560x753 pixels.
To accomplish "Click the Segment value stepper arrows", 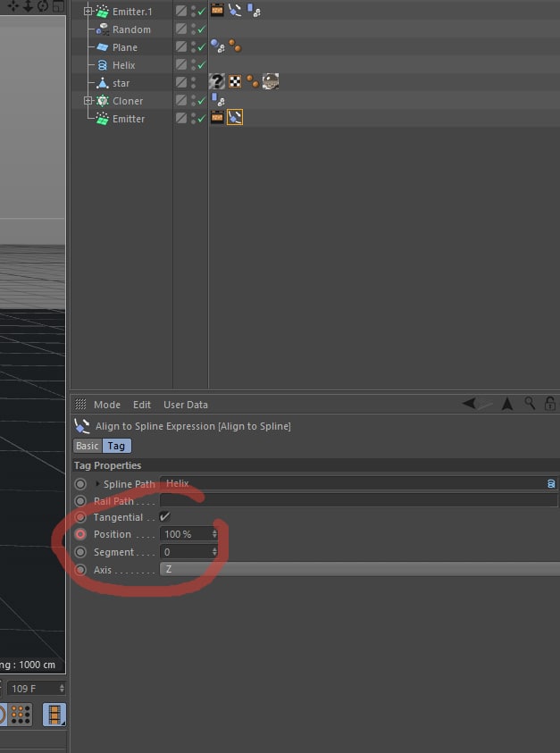I will click(x=214, y=552).
